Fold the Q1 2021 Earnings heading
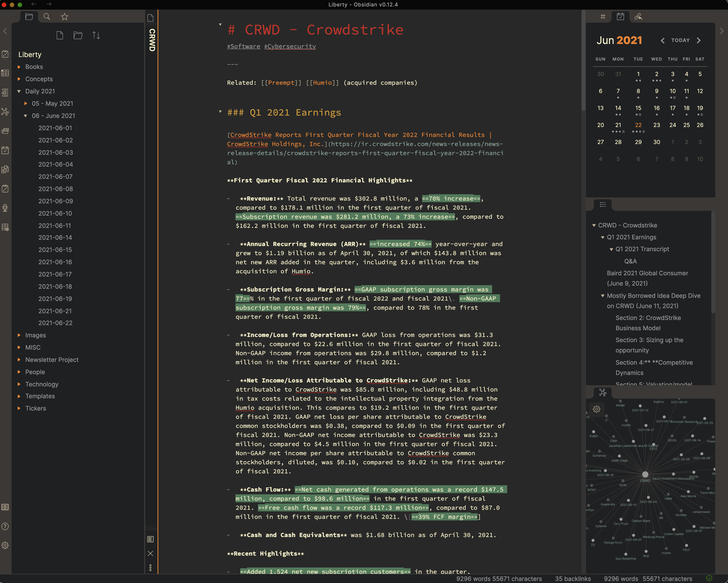The image size is (728, 583). coord(220,112)
